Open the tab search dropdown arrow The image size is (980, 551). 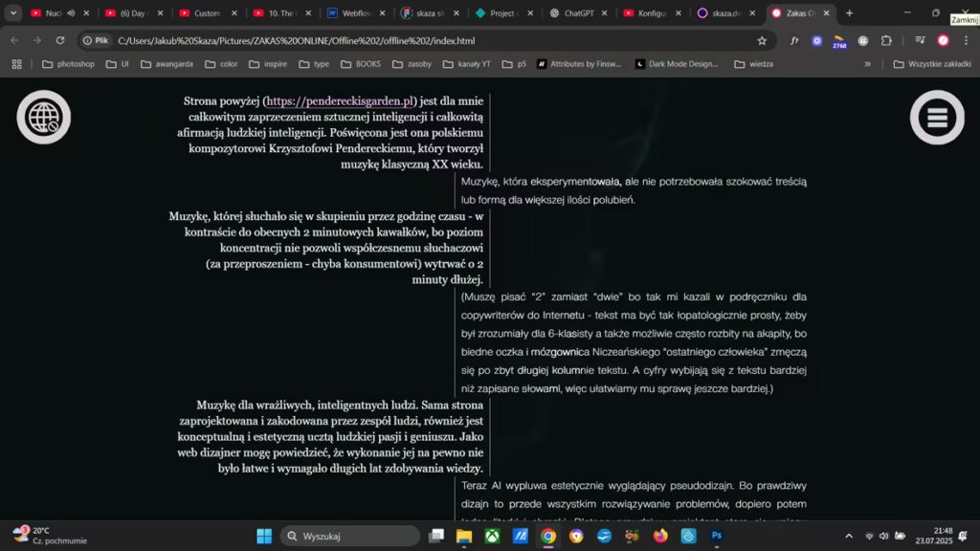click(13, 13)
